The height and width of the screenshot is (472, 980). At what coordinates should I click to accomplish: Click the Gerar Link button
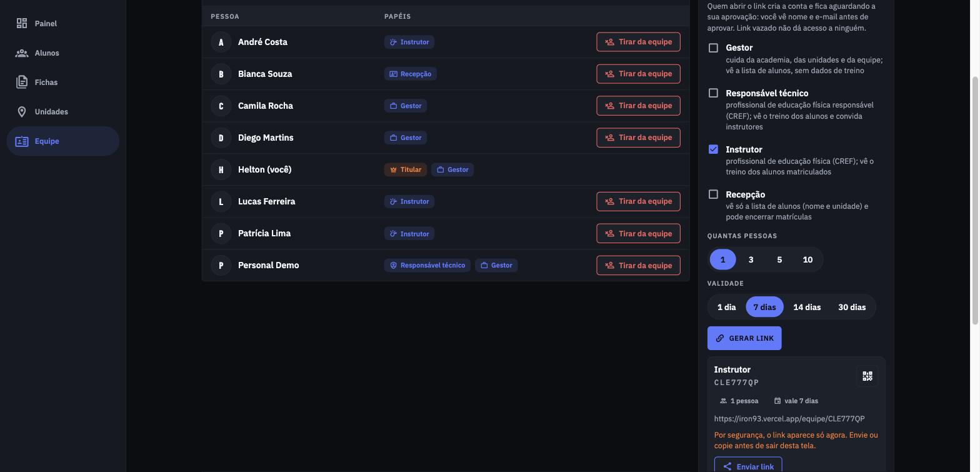pos(744,338)
